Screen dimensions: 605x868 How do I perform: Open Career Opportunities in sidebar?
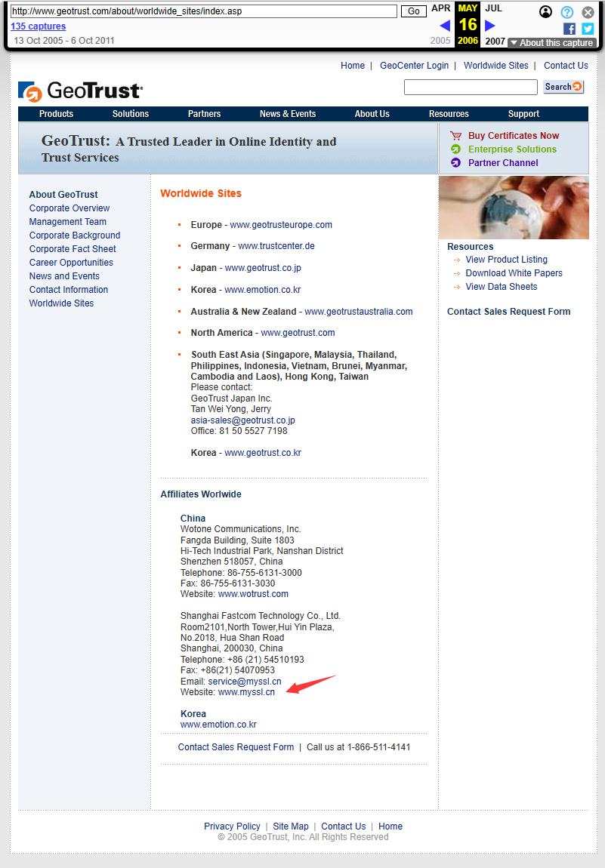point(71,263)
